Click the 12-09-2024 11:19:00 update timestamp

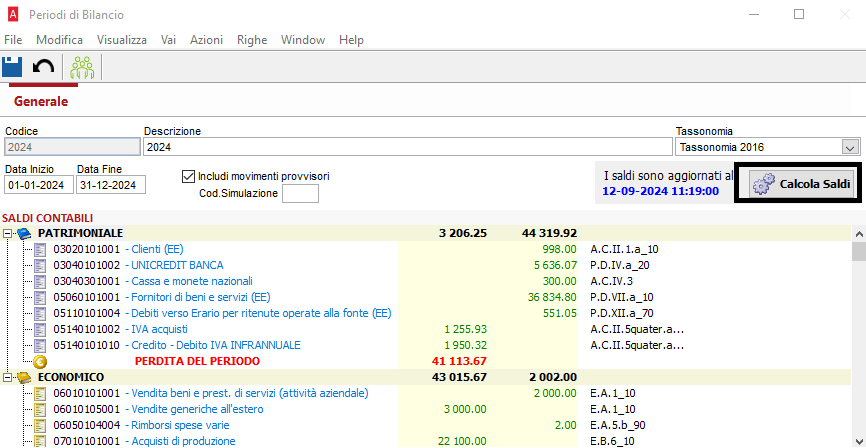tap(660, 192)
